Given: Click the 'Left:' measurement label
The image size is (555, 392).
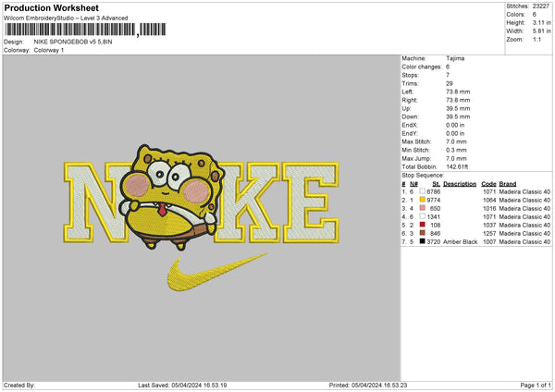Looking at the screenshot, I should point(407,92).
